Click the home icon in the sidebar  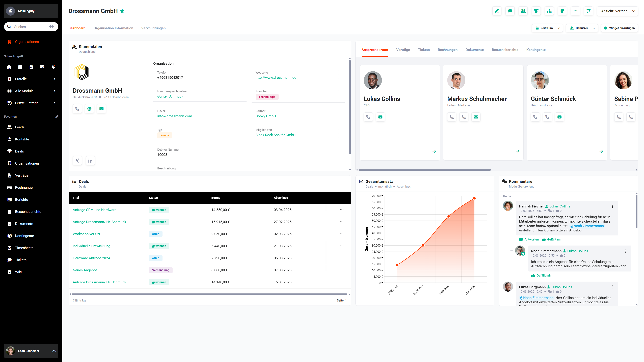tap(9, 67)
